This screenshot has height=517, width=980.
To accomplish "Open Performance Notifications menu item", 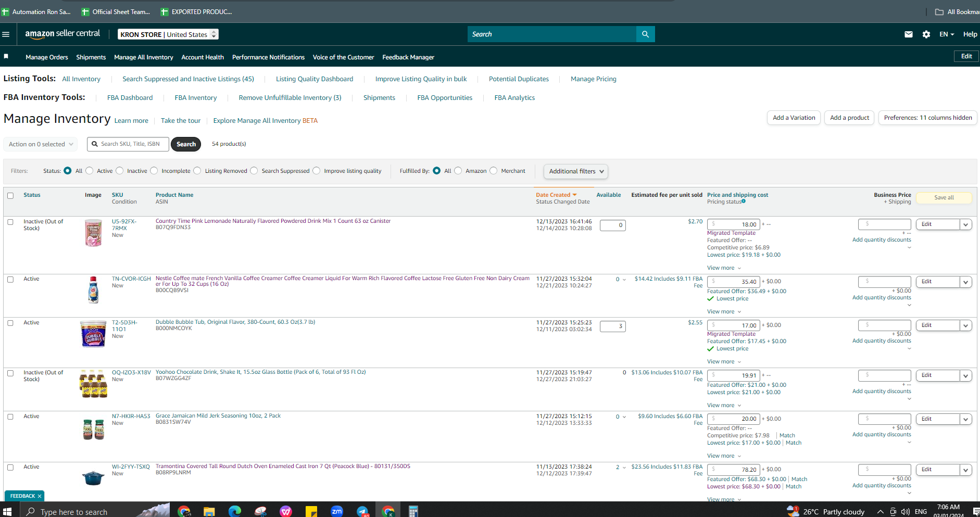I will [x=268, y=57].
